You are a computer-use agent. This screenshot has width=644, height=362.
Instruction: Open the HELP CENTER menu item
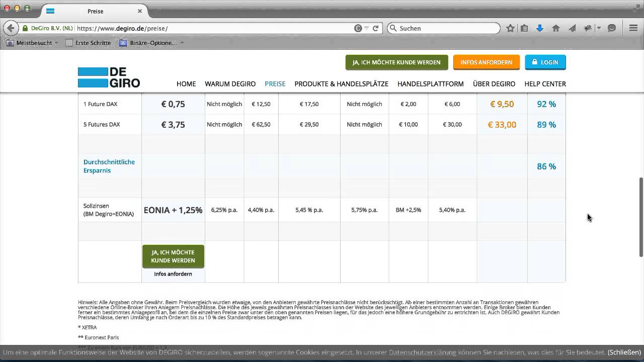click(x=545, y=84)
